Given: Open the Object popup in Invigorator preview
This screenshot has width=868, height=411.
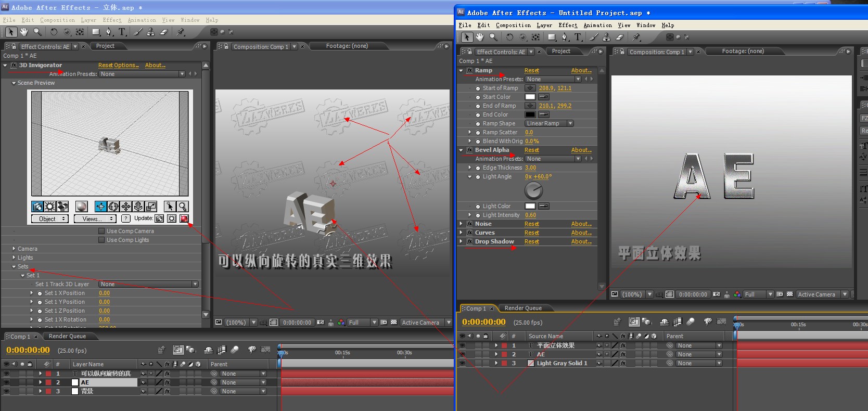Looking at the screenshot, I should [50, 219].
